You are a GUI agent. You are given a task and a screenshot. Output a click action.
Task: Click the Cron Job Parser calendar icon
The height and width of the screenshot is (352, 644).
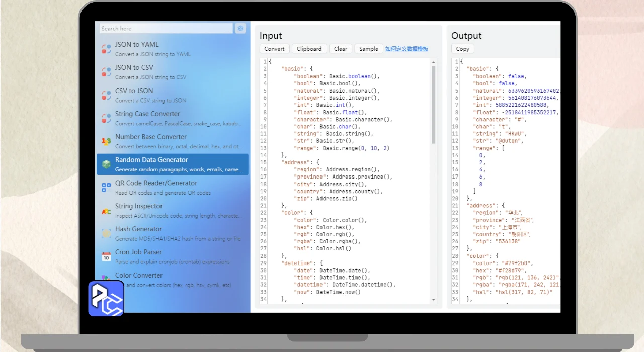click(x=106, y=257)
